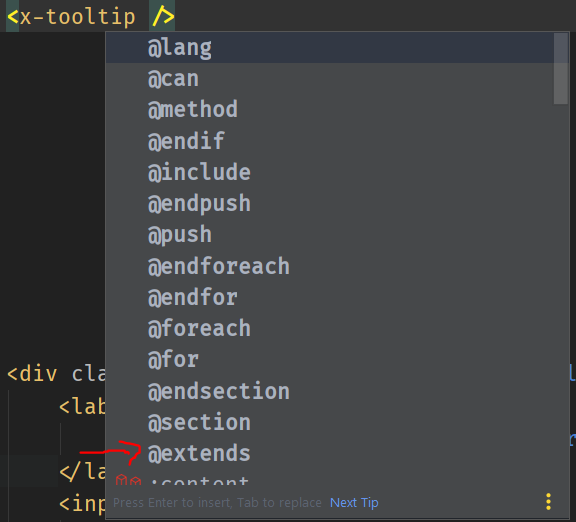Place cursor in the x-tooltip tag
The height and width of the screenshot is (522, 576).
78,17
